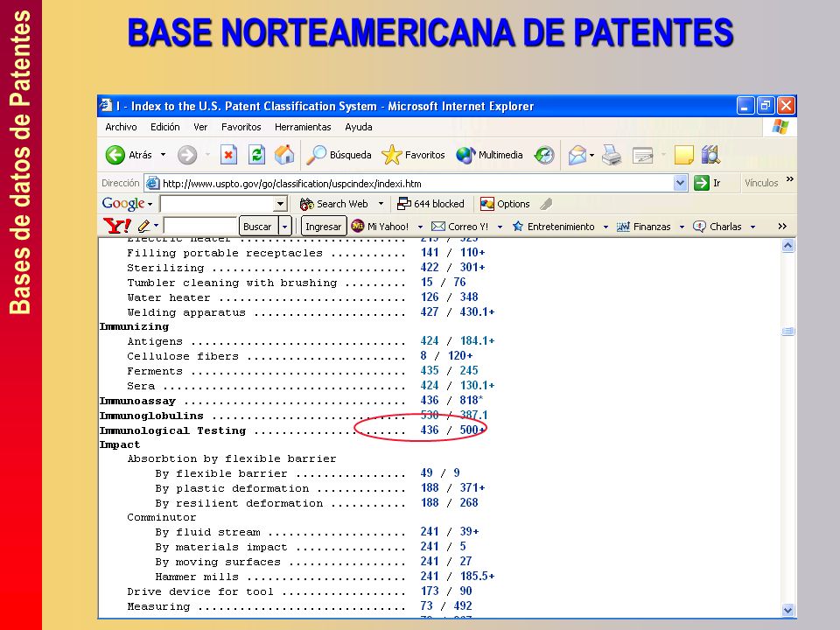The height and width of the screenshot is (630, 840).
Task: Open the Search Web dropdown arrow
Action: [381, 204]
